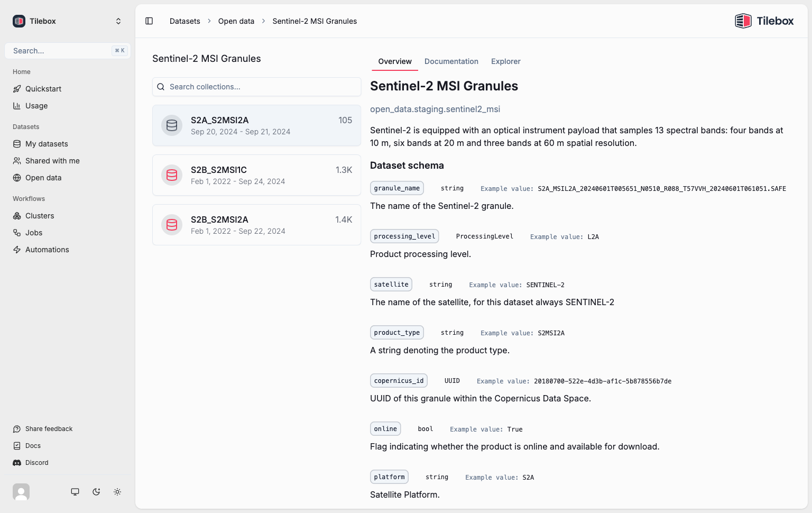Open Usage chart icon
812x513 pixels.
(17, 106)
